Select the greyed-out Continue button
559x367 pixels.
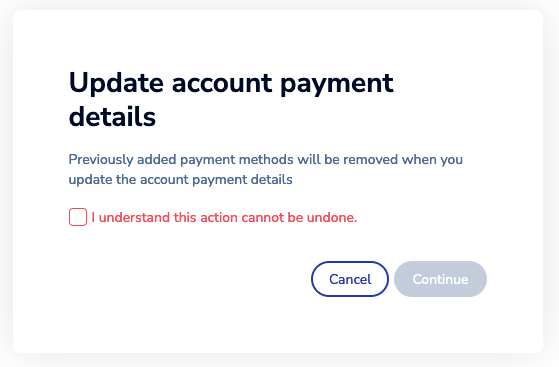pos(440,279)
